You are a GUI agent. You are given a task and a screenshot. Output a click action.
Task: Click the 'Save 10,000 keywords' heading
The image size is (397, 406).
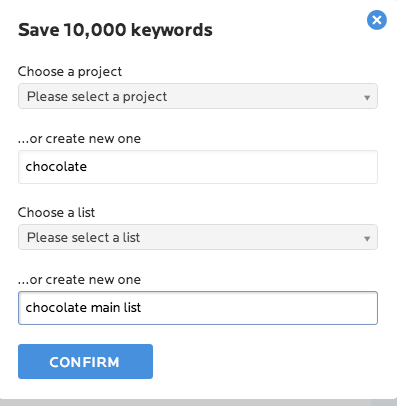coord(115,30)
